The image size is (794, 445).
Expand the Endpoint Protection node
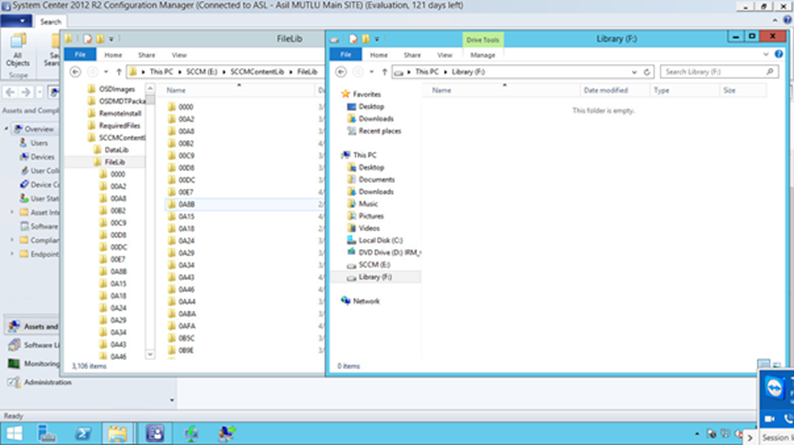pos(12,254)
